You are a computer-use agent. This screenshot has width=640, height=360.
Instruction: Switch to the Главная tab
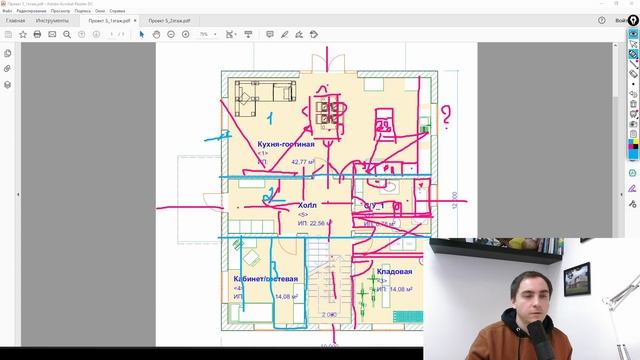tap(16, 20)
